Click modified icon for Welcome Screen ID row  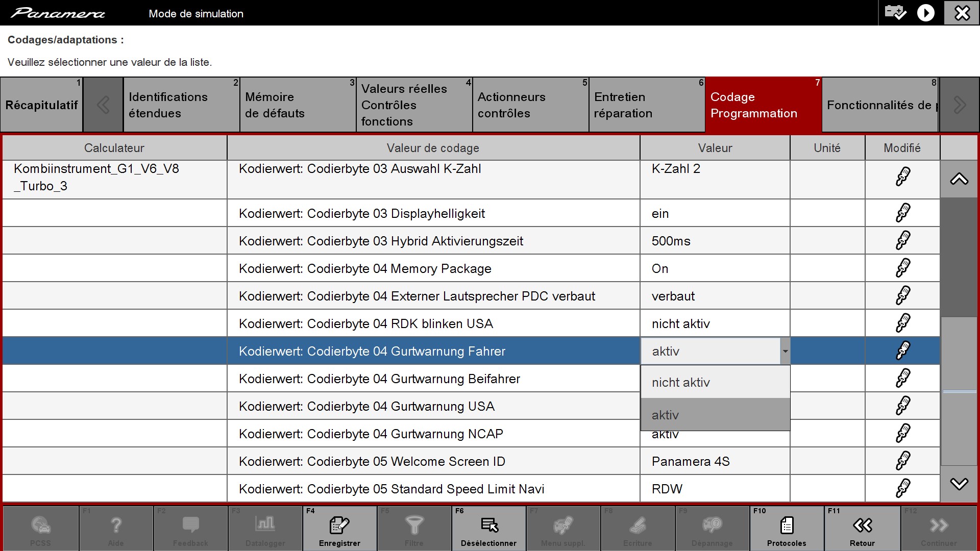coord(902,461)
